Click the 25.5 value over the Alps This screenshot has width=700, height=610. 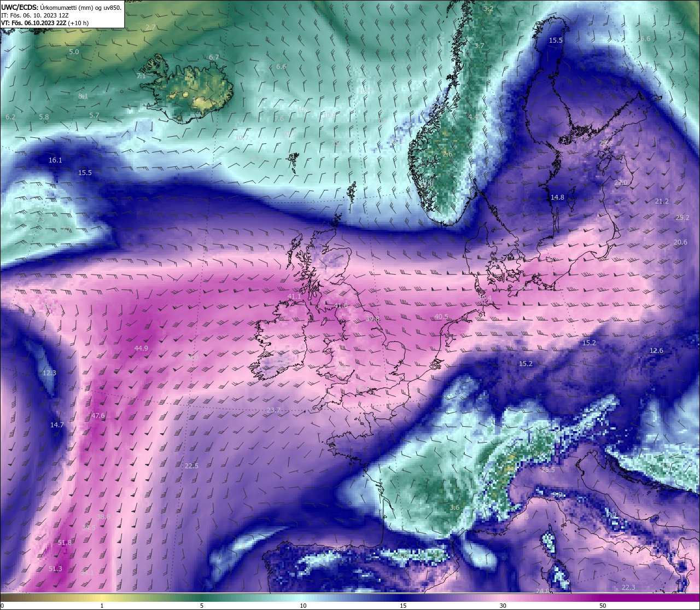click(x=548, y=470)
